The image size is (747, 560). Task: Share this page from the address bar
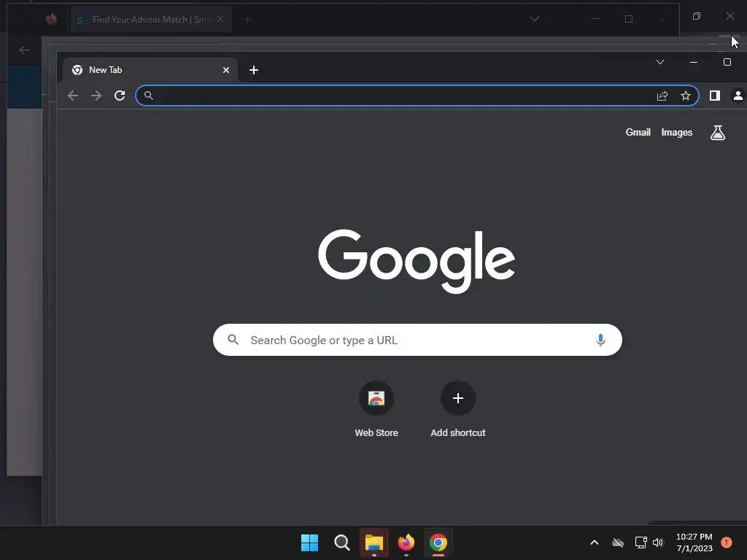pos(662,96)
